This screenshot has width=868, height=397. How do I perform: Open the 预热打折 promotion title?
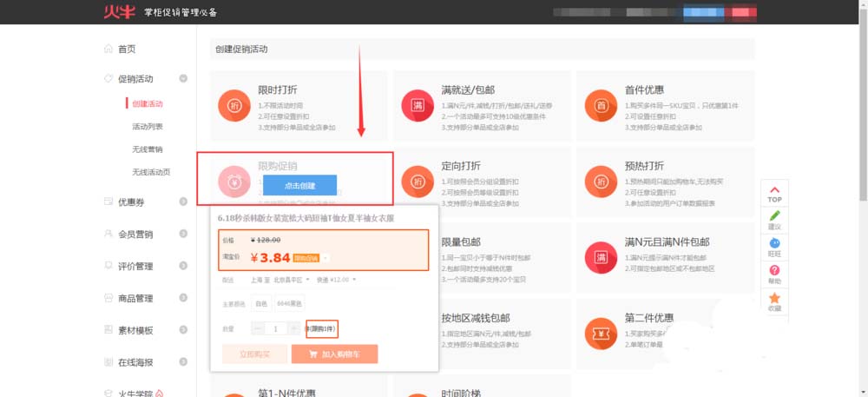[644, 166]
